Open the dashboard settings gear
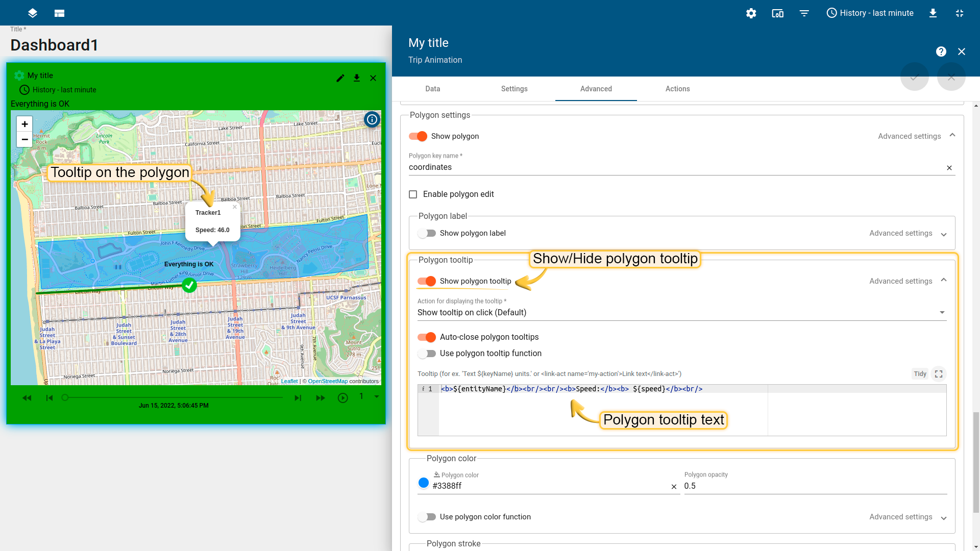 tap(751, 13)
